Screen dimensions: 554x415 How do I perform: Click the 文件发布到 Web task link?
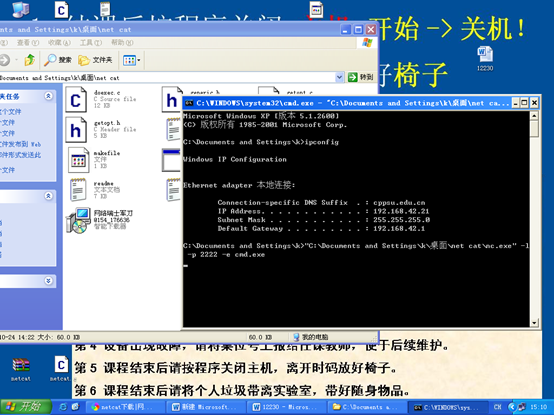tap(20, 144)
